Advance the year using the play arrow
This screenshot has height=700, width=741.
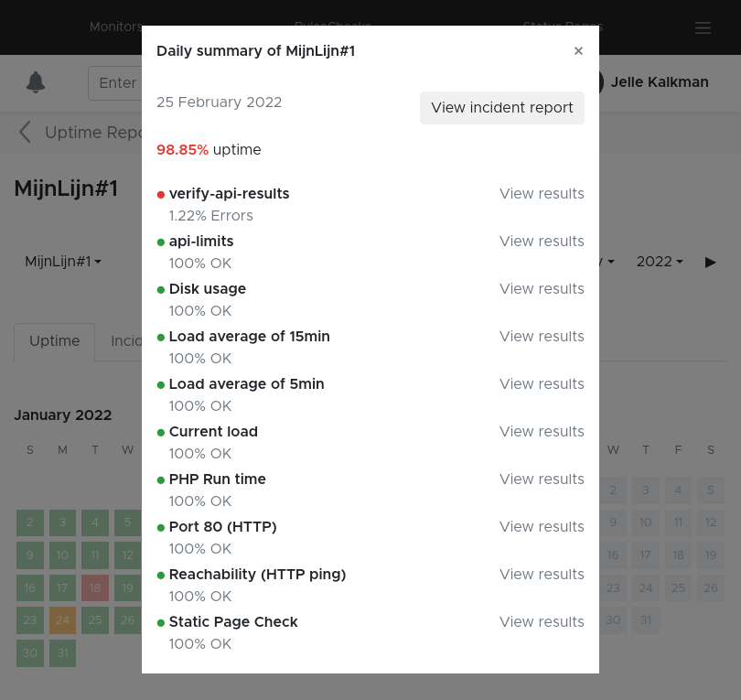coord(711,262)
